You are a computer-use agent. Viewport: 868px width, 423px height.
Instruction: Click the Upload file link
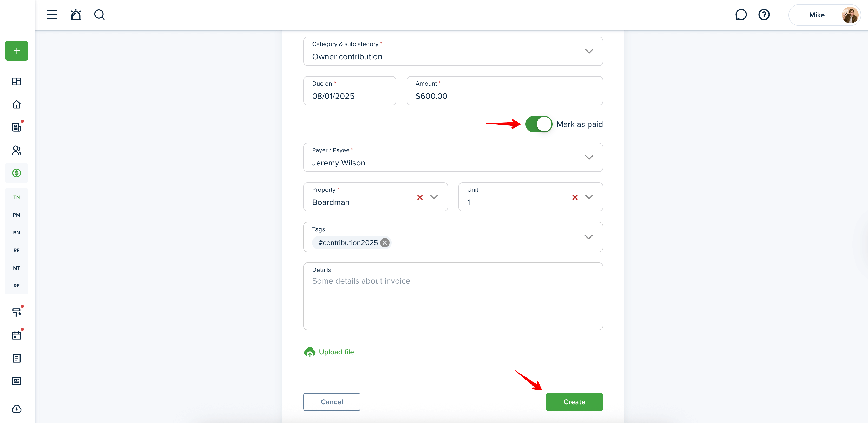336,352
